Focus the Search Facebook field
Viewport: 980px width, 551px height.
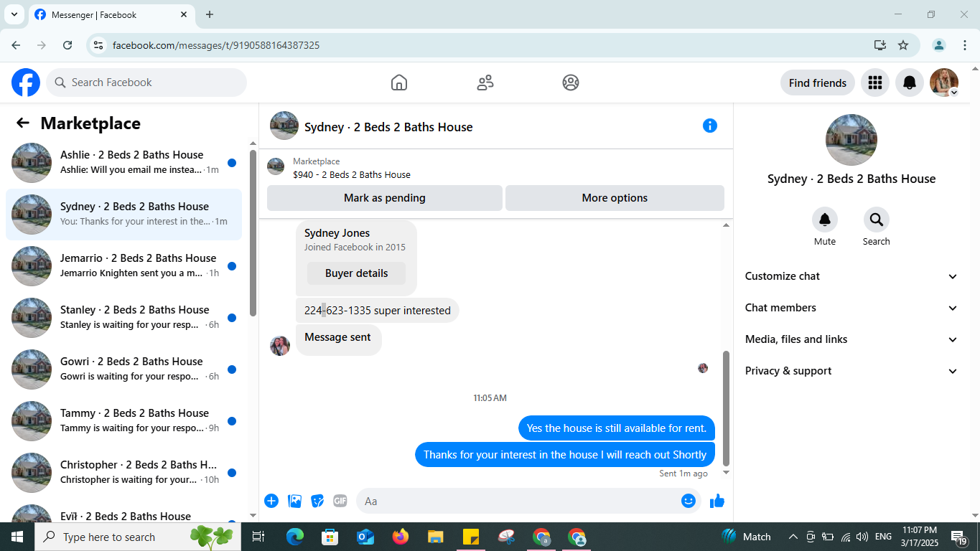click(x=146, y=83)
